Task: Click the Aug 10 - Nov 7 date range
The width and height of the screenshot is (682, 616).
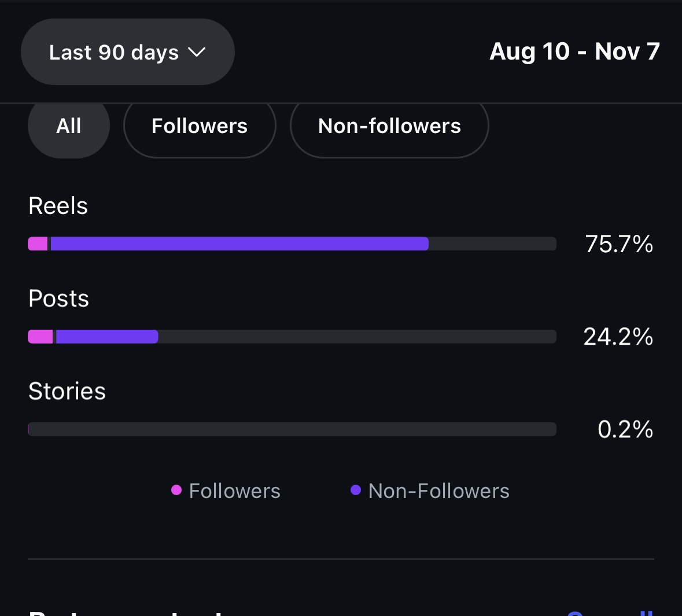Action: tap(574, 51)
